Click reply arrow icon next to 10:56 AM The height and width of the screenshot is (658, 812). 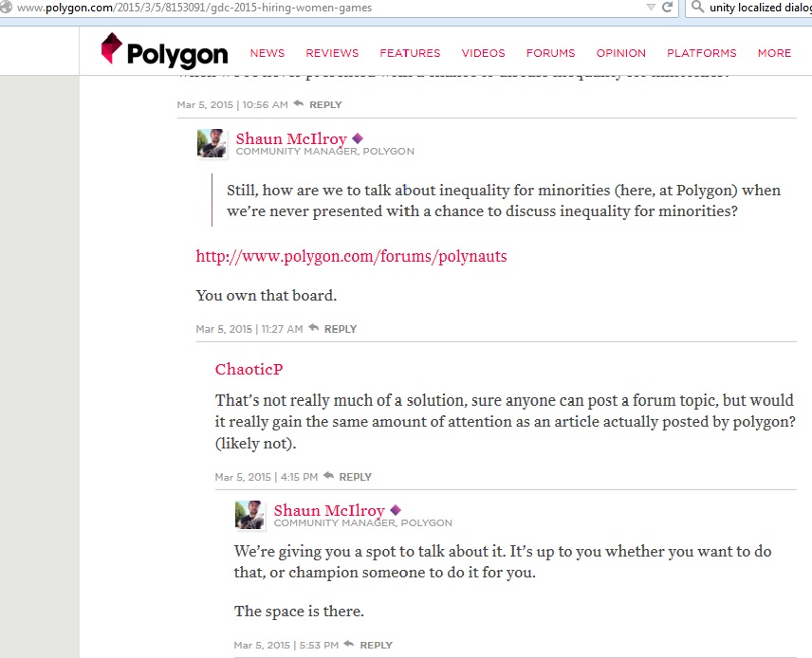point(298,103)
